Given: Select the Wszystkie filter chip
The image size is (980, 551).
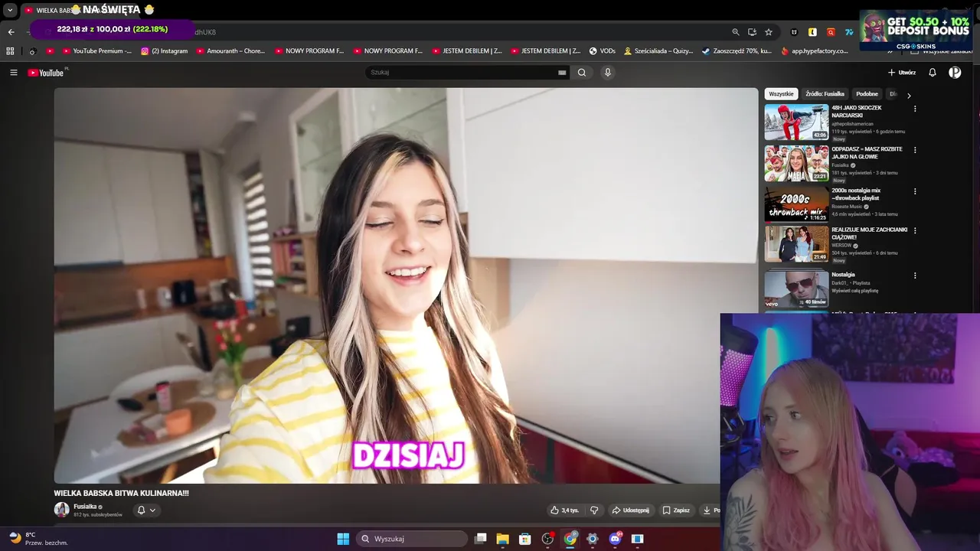Looking at the screenshot, I should (781, 94).
